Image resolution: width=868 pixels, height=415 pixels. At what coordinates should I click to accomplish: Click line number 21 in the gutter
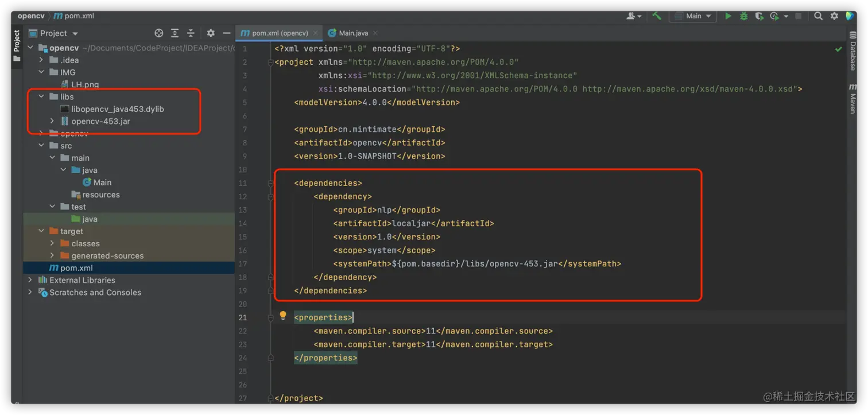coord(243,317)
